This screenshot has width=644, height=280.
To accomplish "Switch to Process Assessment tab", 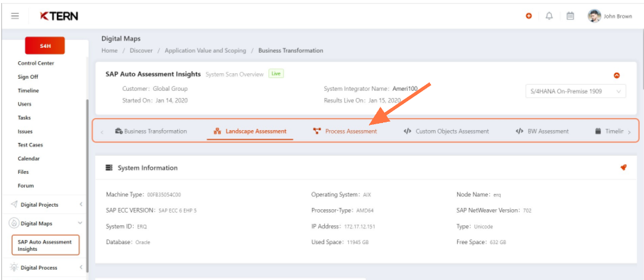I will pos(345,131).
